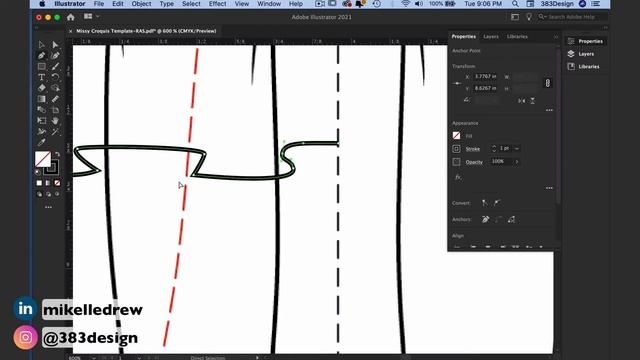Image resolution: width=640 pixels, height=360 pixels.
Task: Select the Paintbrush tool
Action: pos(56,67)
